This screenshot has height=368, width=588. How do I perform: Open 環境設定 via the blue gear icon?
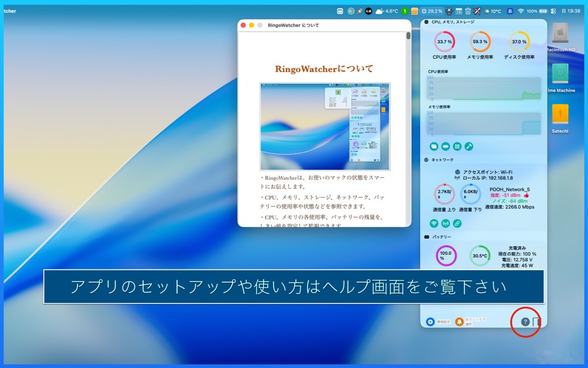(x=430, y=322)
